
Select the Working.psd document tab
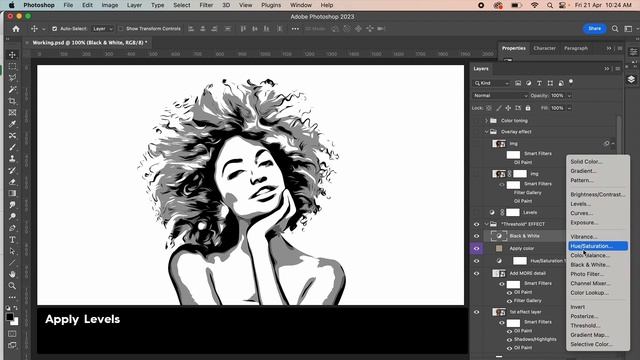[90, 42]
